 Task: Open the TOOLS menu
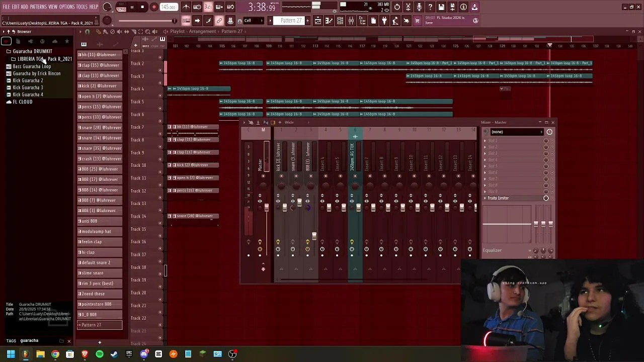tap(82, 7)
